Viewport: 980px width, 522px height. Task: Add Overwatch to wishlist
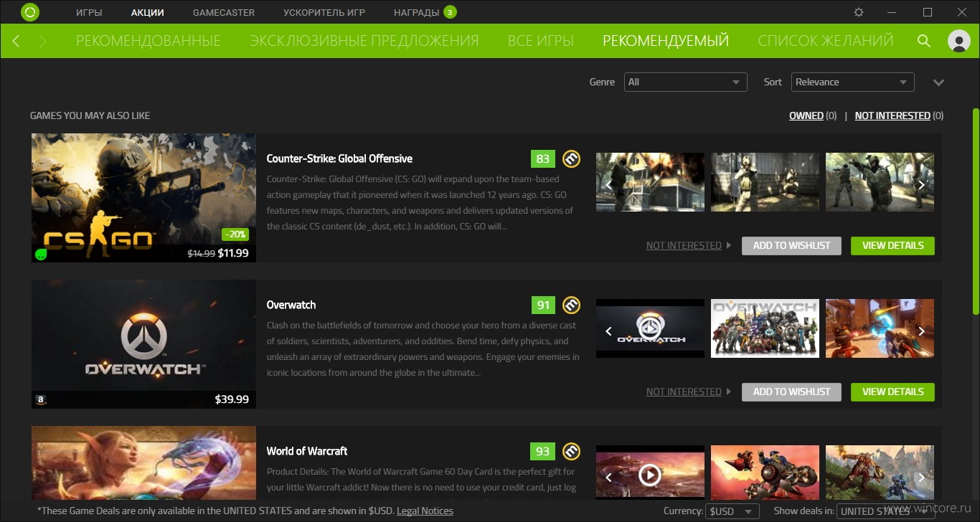pos(791,391)
